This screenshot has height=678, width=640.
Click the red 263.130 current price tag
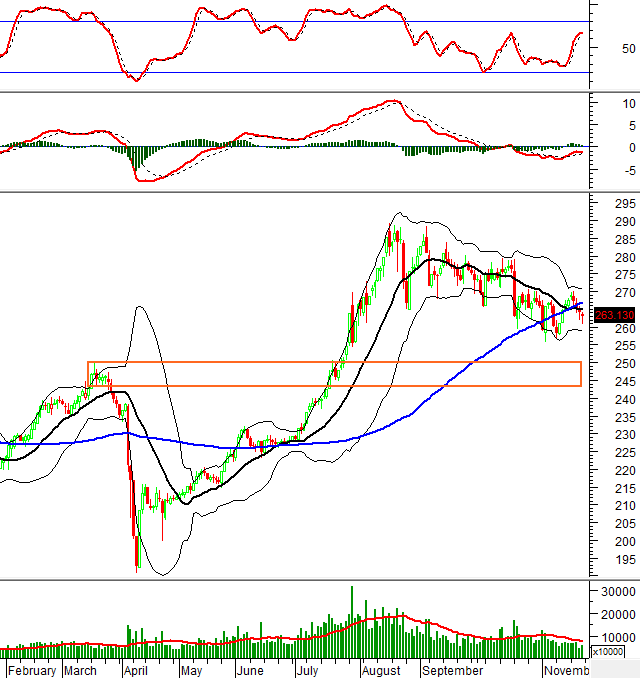pos(609,316)
